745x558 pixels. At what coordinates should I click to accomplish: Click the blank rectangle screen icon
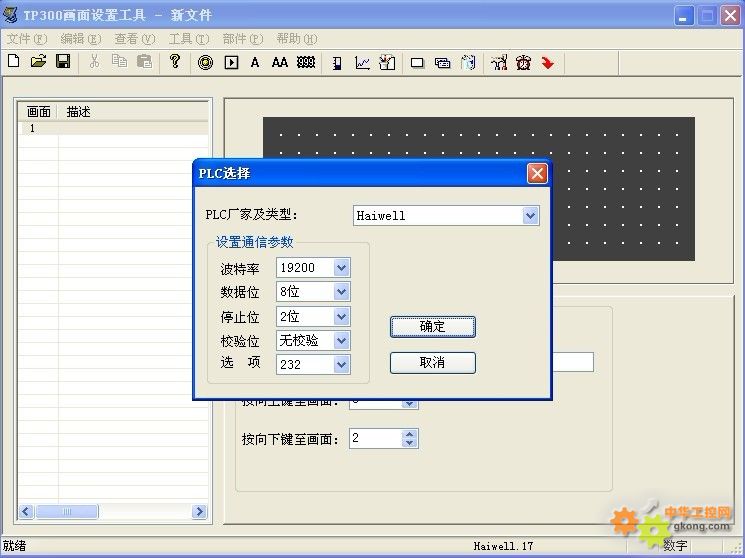click(x=417, y=63)
